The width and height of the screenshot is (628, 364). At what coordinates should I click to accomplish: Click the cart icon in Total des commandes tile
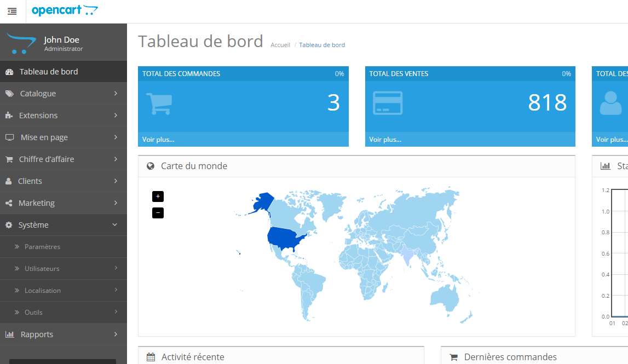[x=159, y=103]
